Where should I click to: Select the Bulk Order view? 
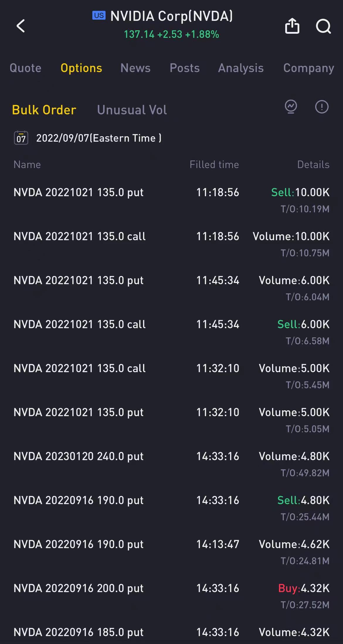pyautogui.click(x=44, y=110)
